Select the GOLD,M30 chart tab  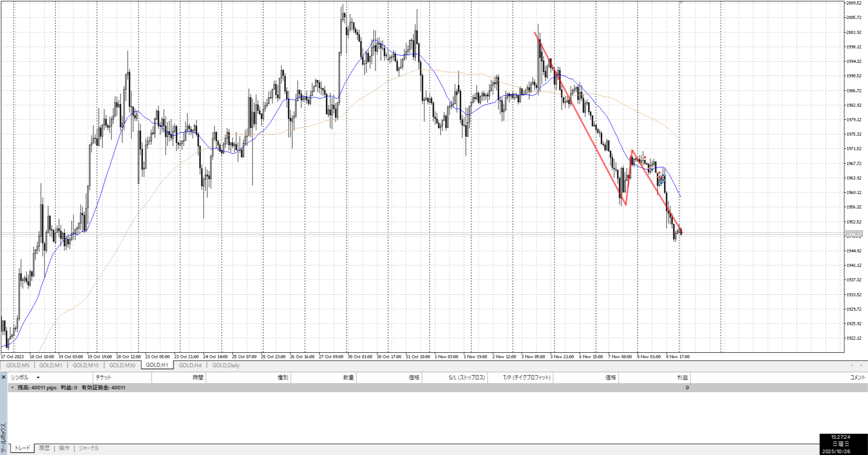pos(122,365)
